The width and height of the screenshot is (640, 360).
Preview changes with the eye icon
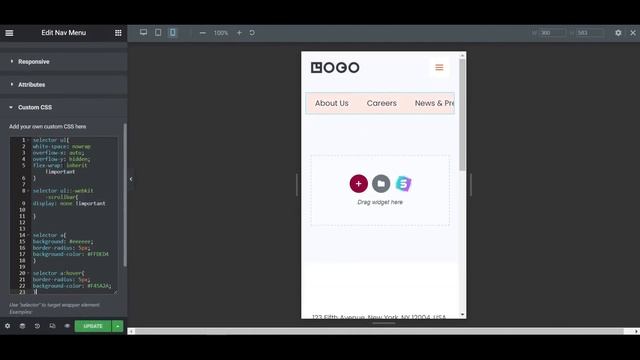tap(67, 326)
